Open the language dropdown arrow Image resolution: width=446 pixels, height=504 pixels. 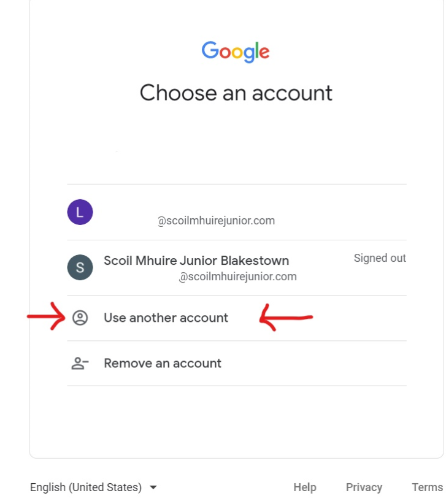point(153,487)
